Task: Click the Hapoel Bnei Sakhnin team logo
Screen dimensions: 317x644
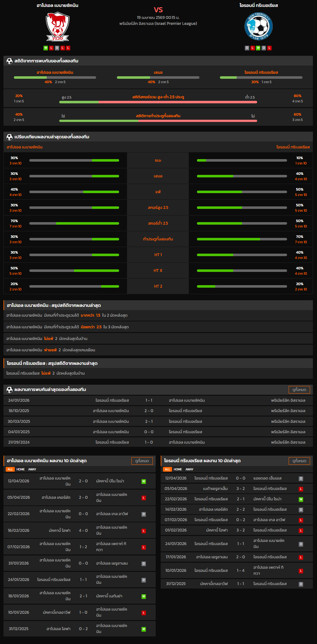Action: [x=57, y=27]
